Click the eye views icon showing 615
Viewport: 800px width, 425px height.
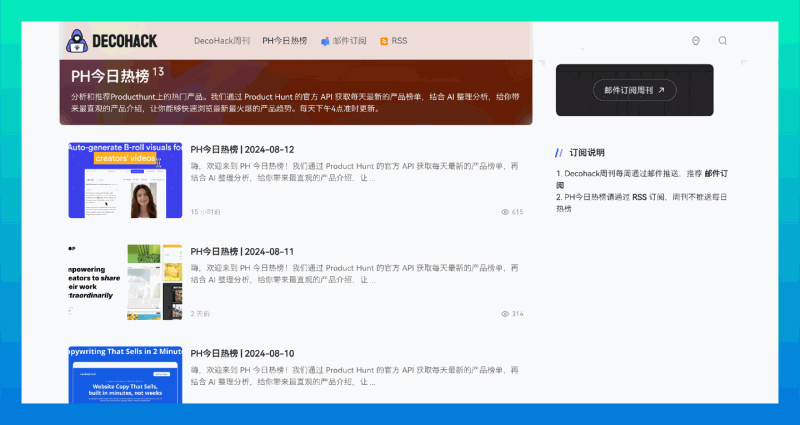505,212
